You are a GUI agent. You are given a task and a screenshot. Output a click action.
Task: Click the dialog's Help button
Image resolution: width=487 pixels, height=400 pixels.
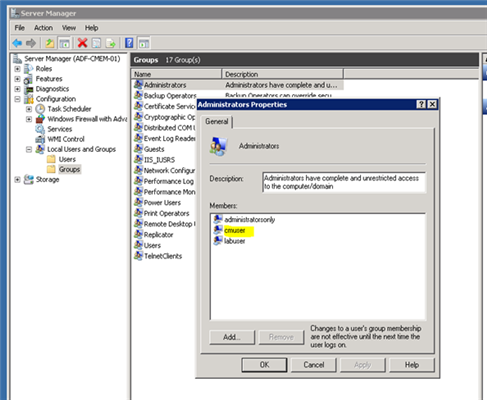412,365
